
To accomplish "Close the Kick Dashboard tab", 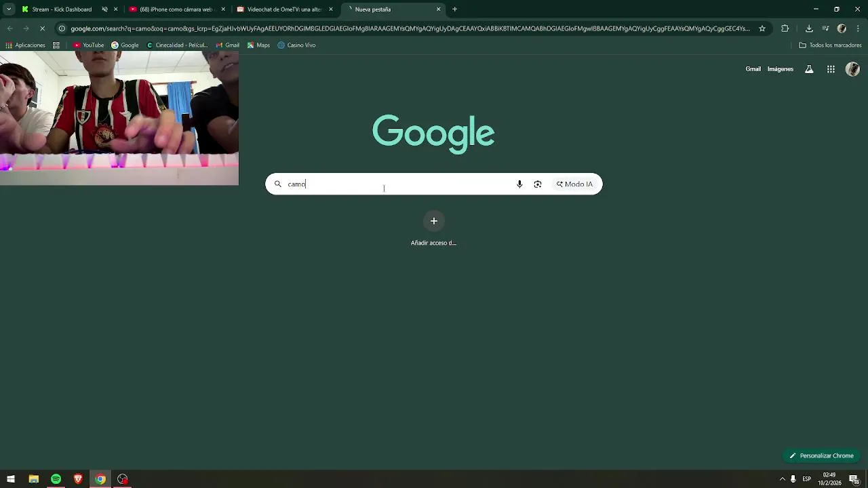I will point(115,9).
